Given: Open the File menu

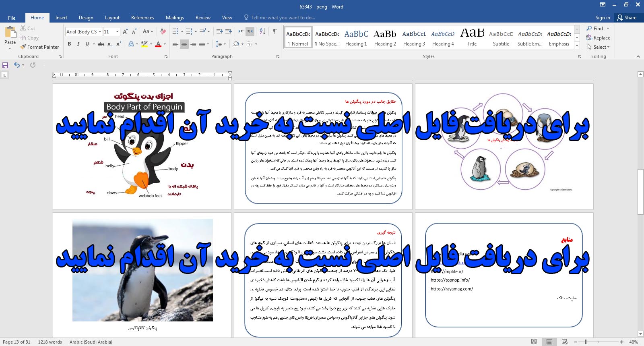Looking at the screenshot, I should 12,18.
